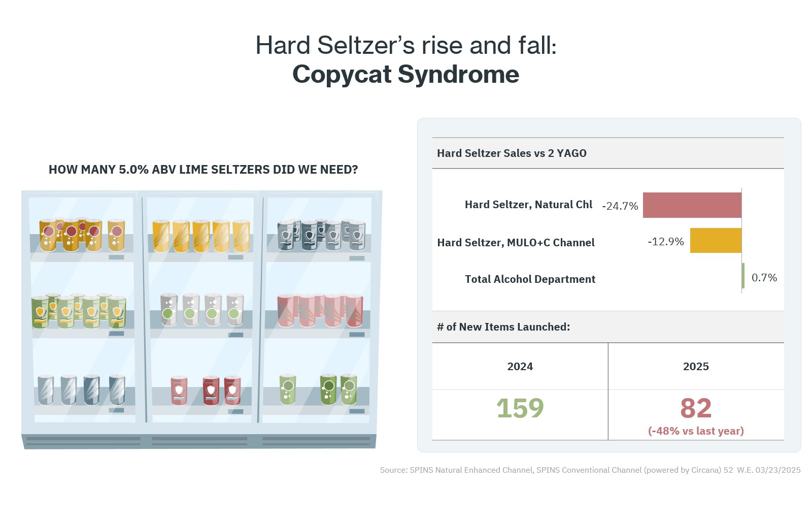Click the 2025 column heading
The image size is (812, 522).
[696, 367]
